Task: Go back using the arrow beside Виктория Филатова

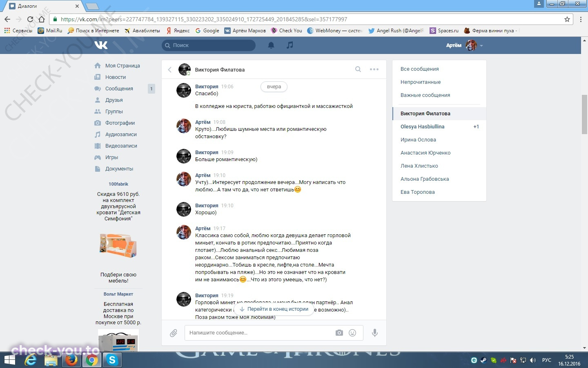Action: pos(170,70)
